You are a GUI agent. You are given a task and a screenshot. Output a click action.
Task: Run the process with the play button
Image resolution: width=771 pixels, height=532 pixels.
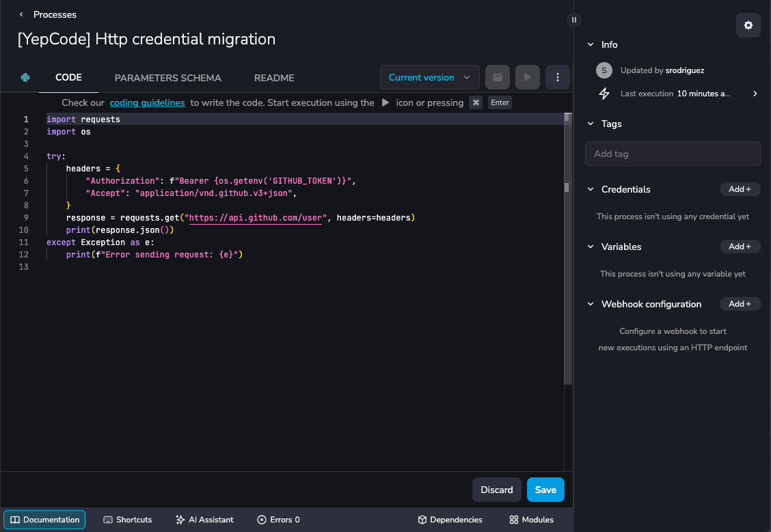(x=527, y=77)
